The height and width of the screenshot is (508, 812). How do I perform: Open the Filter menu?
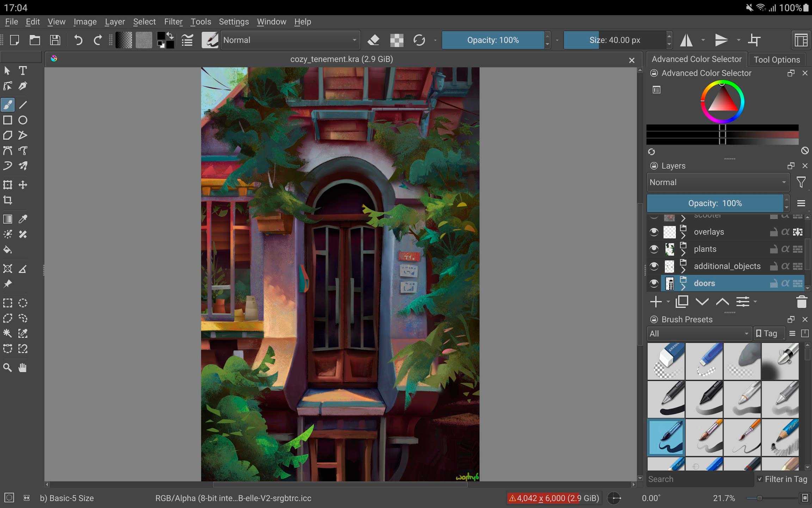(173, 22)
